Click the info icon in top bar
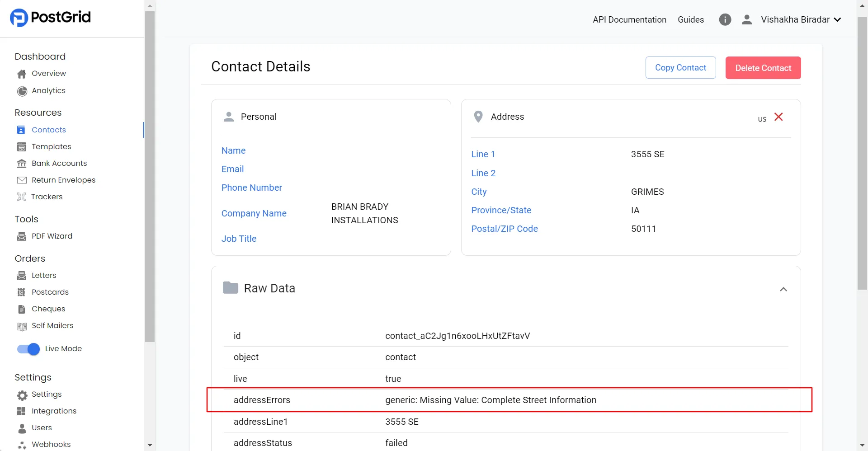 click(x=725, y=19)
